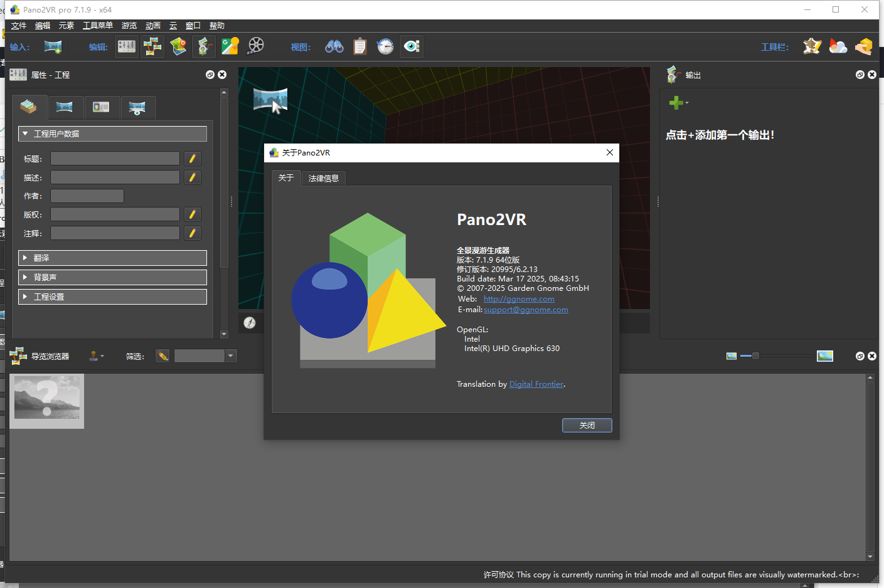Open the 编辑 menu
This screenshot has width=884, height=588.
(x=43, y=26)
